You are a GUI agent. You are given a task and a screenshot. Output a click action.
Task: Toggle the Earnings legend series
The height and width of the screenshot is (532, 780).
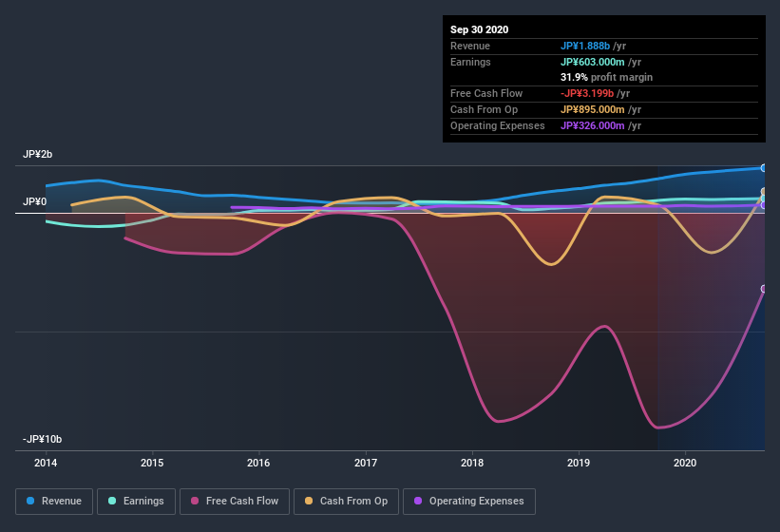pos(136,502)
